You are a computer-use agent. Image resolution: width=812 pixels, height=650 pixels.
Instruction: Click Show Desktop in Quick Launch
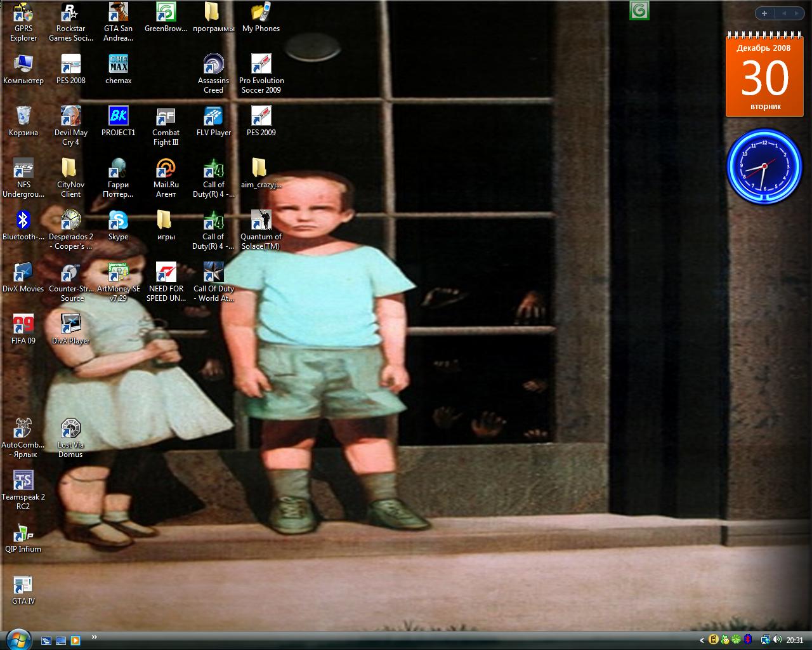61,640
